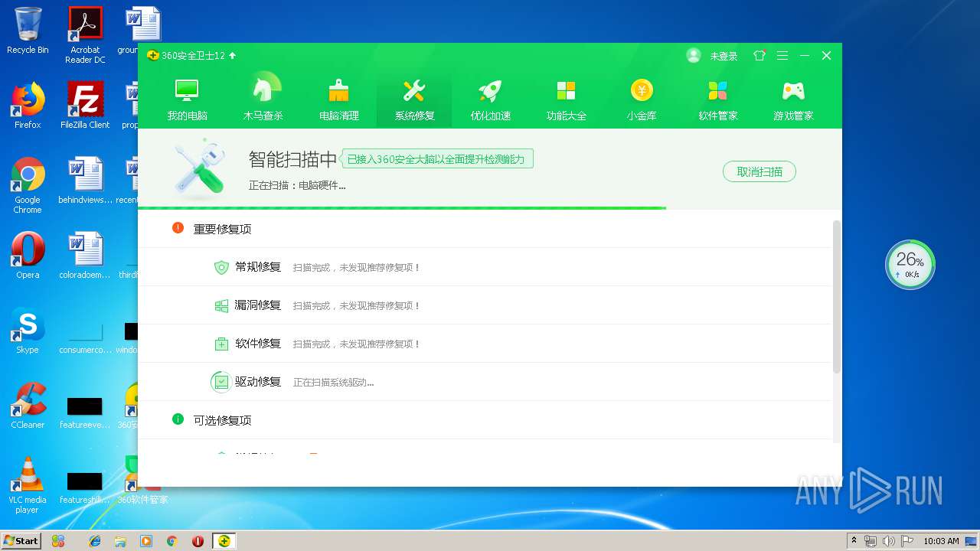Click the 驱动修复 scanning icon
980x551 pixels.
tap(221, 382)
